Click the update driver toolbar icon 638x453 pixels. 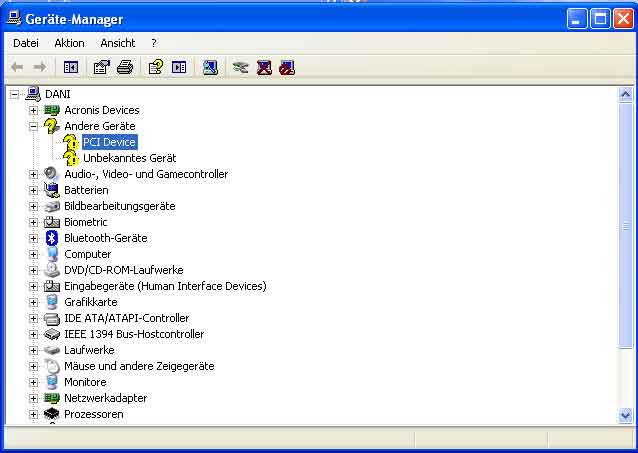(240, 67)
